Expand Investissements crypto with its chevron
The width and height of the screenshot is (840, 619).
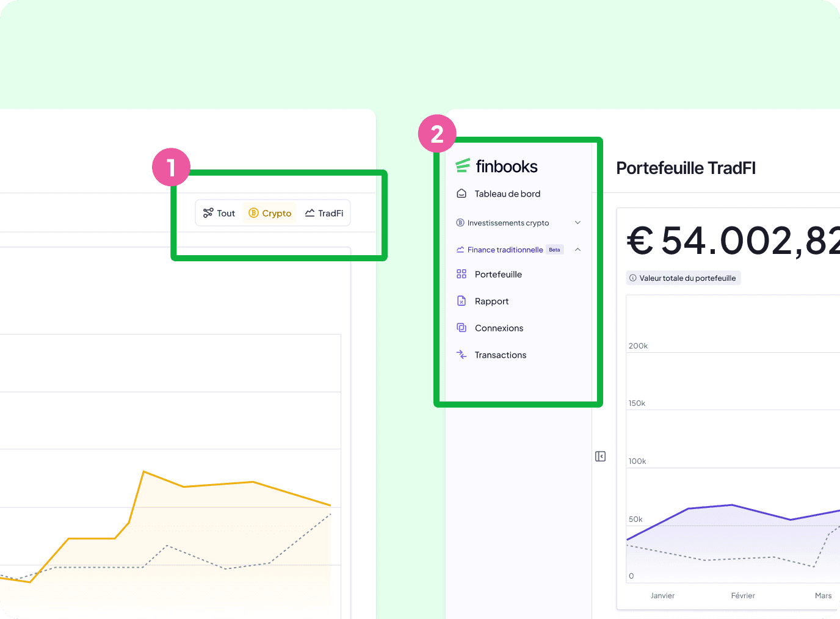[x=577, y=223]
